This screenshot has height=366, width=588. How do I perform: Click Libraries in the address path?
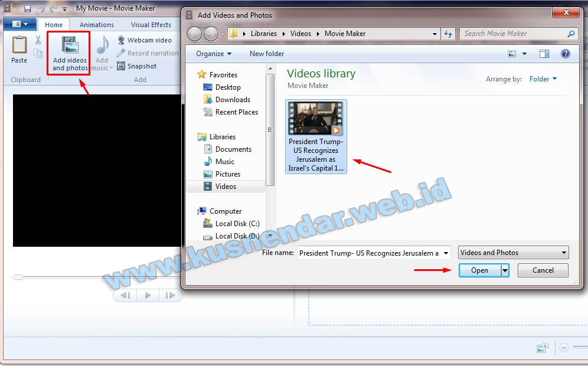pos(264,34)
